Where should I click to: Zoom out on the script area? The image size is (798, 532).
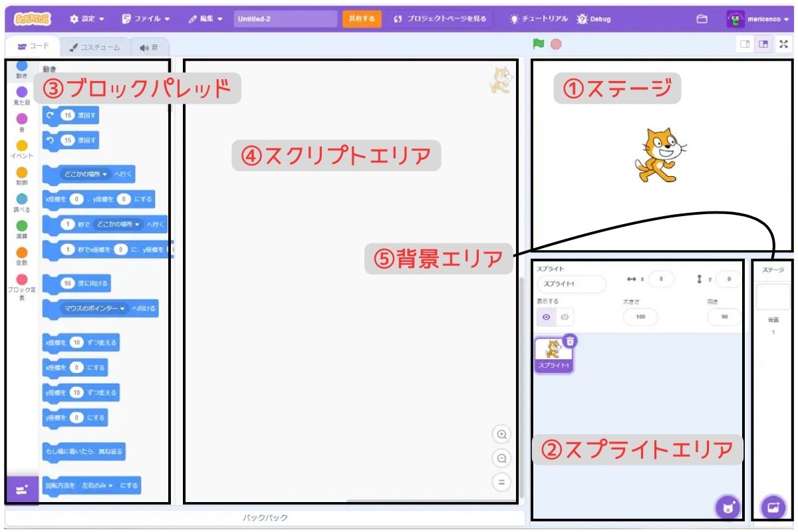tap(501, 458)
